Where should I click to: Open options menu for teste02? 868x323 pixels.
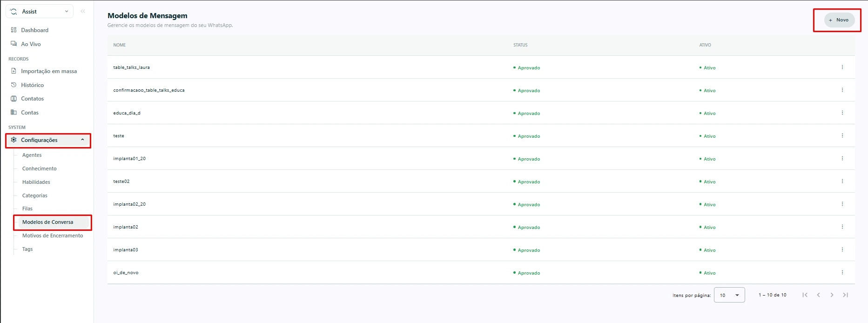[842, 182]
